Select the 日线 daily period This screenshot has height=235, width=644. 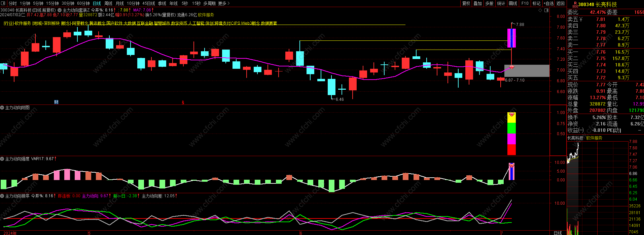97,3
